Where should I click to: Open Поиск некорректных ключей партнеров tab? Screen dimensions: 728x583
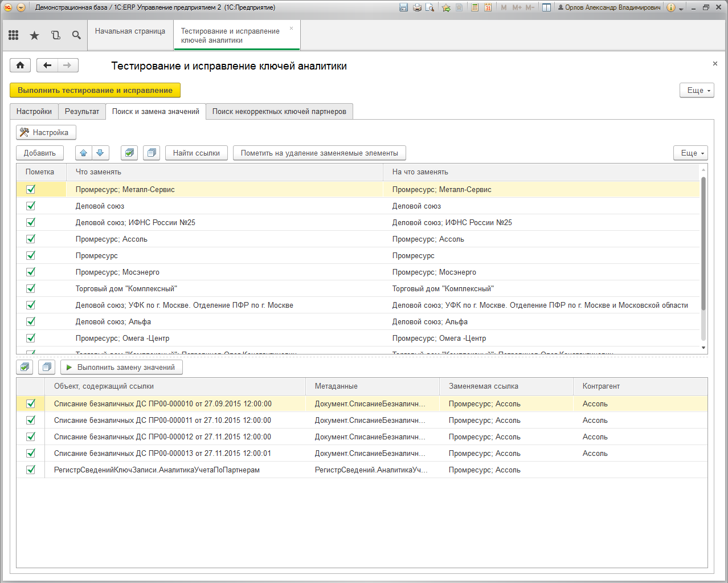(279, 111)
